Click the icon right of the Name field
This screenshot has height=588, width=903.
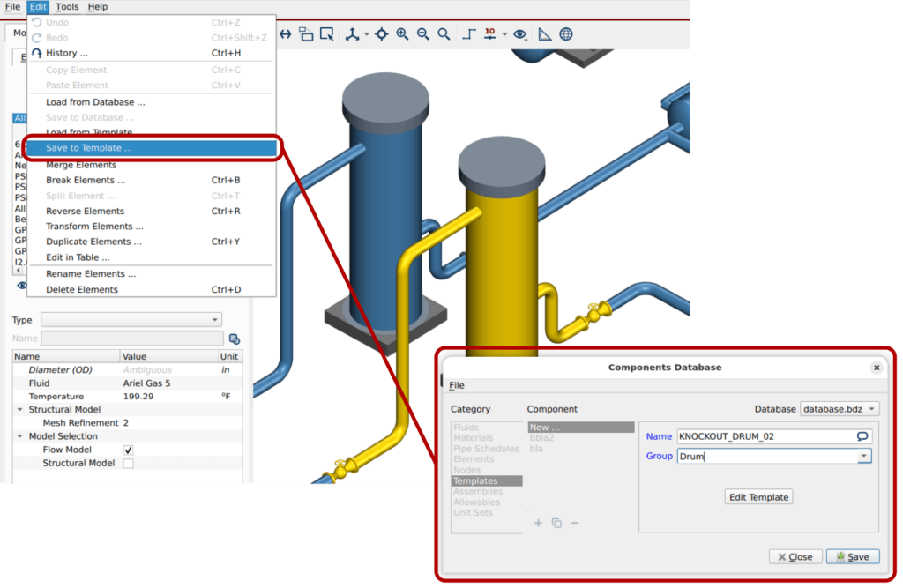pos(235,339)
